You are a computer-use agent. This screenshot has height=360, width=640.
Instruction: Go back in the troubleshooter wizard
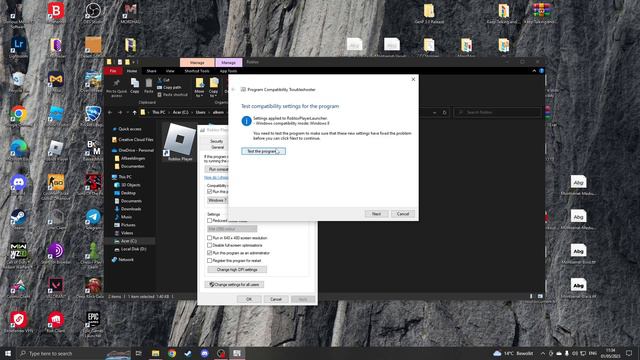(x=233, y=89)
